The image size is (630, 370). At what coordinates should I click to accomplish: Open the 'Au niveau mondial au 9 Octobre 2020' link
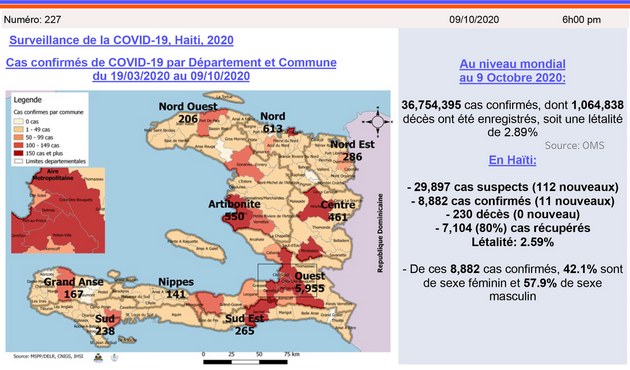coord(512,71)
